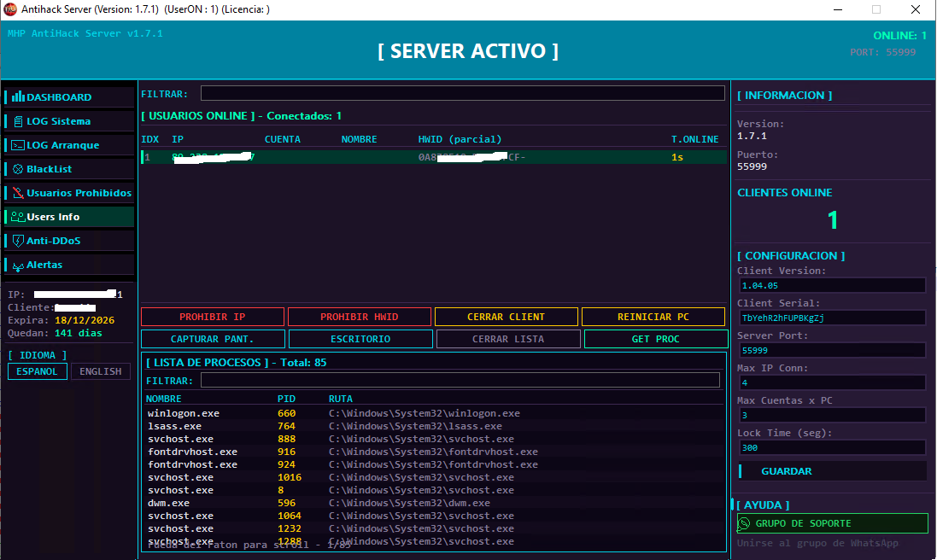Screen dimensions: 937x560
Task: Click the WhatsApp icon in Grupo de Soporte
Action: click(744, 523)
